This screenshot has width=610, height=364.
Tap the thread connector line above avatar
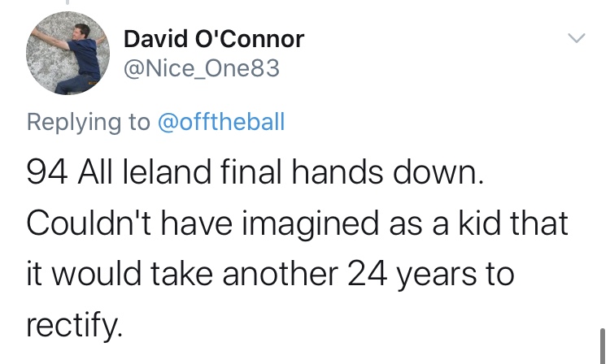(x=68, y=2)
